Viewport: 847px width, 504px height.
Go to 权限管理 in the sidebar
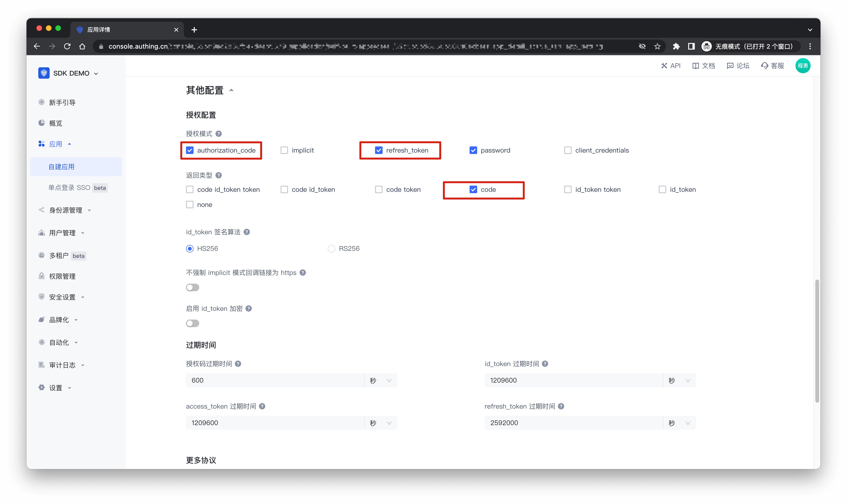62,277
